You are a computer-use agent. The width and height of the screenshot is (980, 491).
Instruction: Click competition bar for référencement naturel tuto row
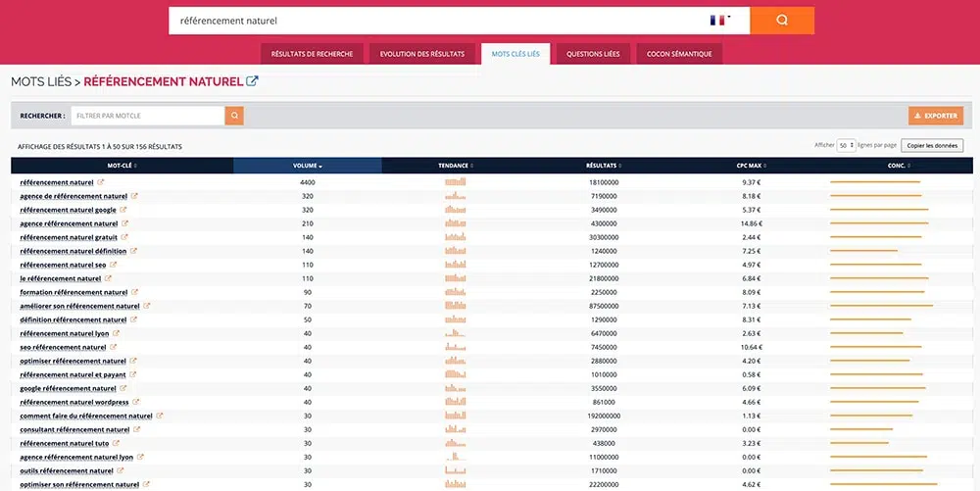coord(859,443)
